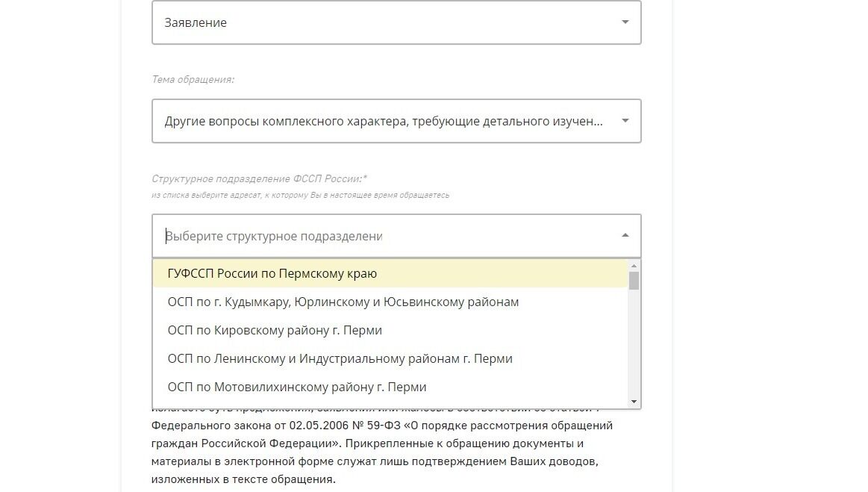Viewport: 868px width, 492px height.
Task: Click the dropdown list scrollbar up arrow
Action: [x=634, y=265]
